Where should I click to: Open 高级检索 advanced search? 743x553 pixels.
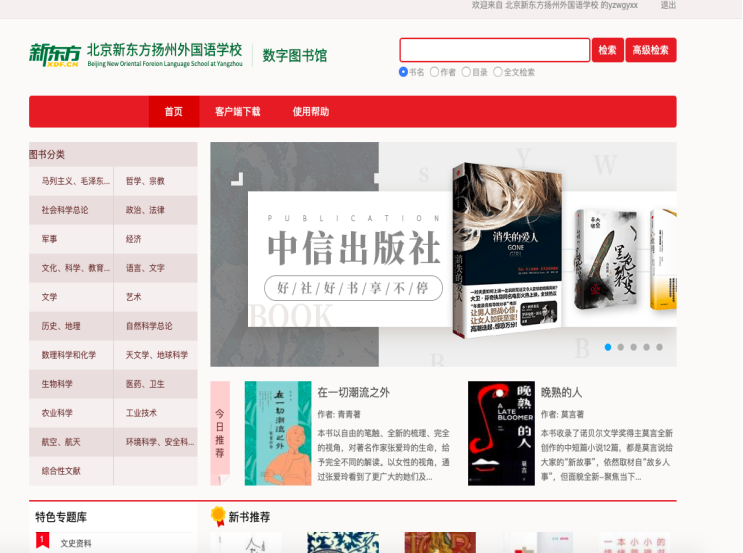(x=651, y=50)
